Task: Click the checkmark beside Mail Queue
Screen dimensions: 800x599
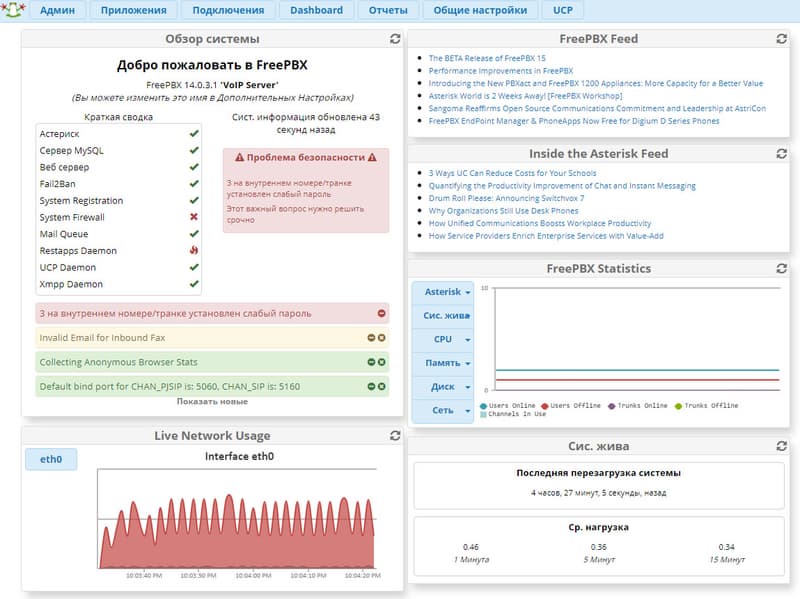Action: [x=194, y=234]
